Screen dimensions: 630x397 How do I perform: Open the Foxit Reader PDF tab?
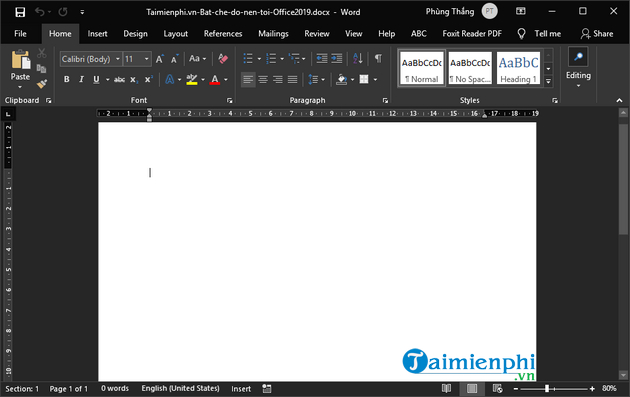[x=472, y=34]
